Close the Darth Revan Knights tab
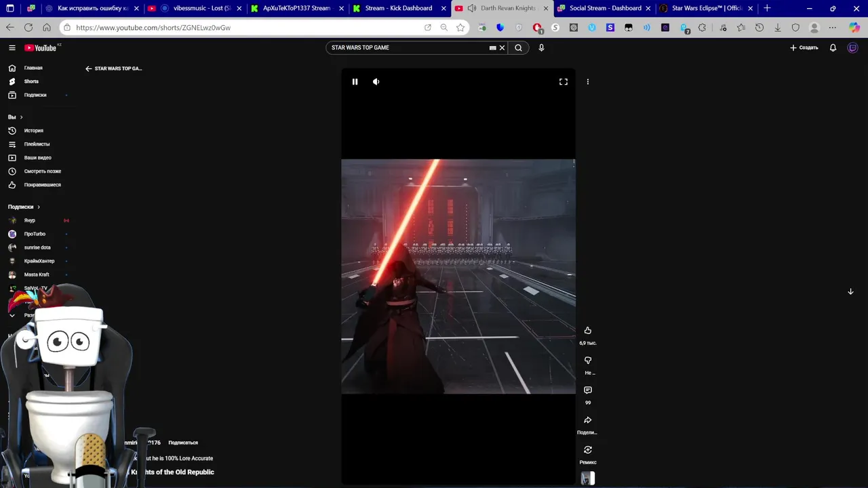868x488 pixels. coord(545,8)
